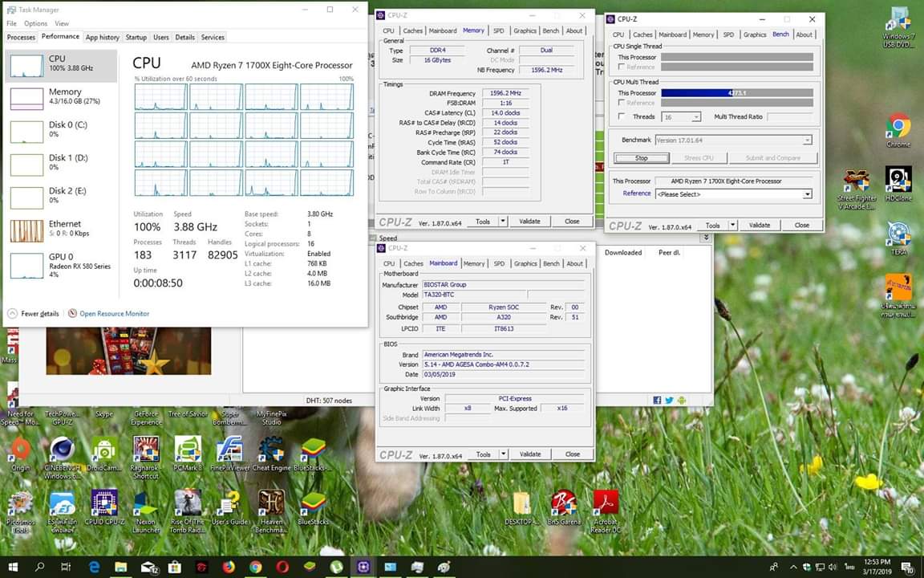Tick the Reference checkbox under CPU Single Thread
Image resolution: width=924 pixels, height=578 pixels.
[x=621, y=67]
